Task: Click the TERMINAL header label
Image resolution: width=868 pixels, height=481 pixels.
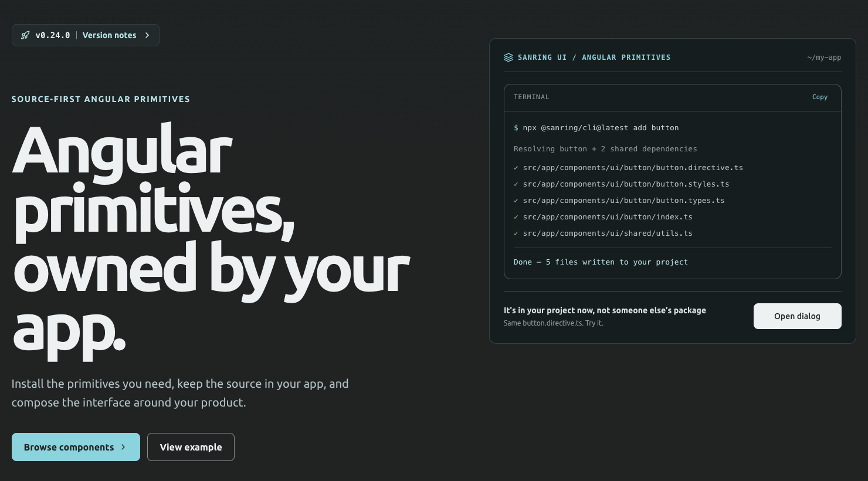Action: [x=531, y=97]
